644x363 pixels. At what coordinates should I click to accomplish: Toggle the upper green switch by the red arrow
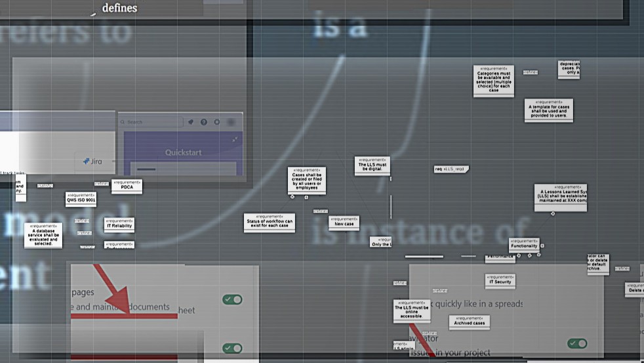click(x=232, y=299)
